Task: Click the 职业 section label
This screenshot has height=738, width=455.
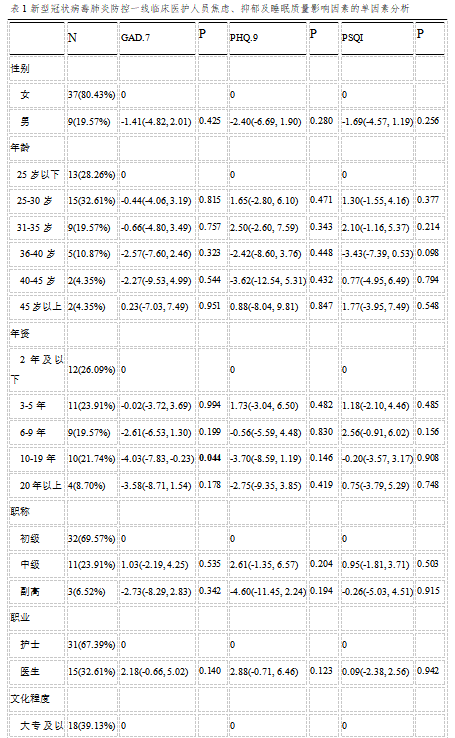Action: coord(20,618)
